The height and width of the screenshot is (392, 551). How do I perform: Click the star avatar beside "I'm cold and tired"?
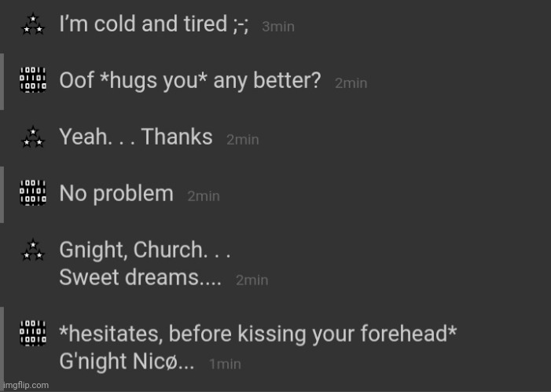(x=33, y=24)
